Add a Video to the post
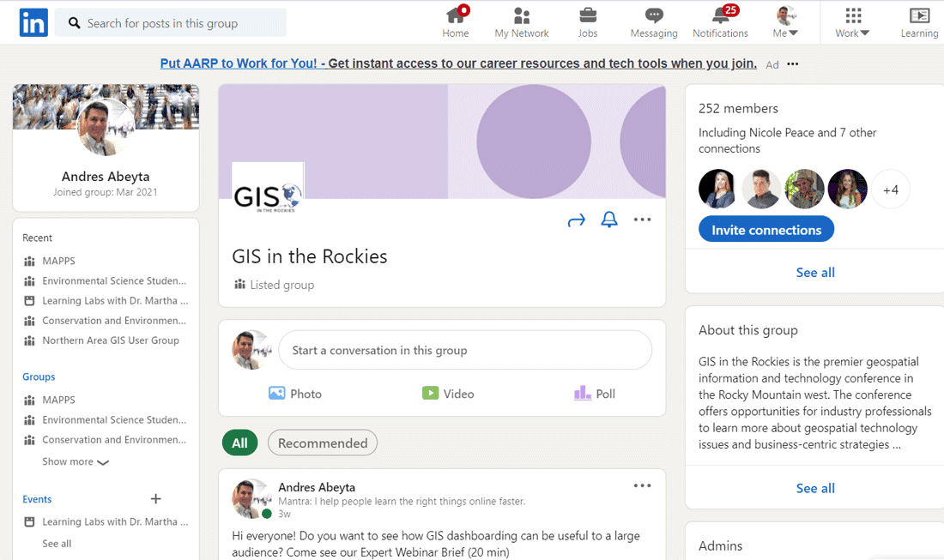Viewport: 944px width, 560px height. (448, 394)
